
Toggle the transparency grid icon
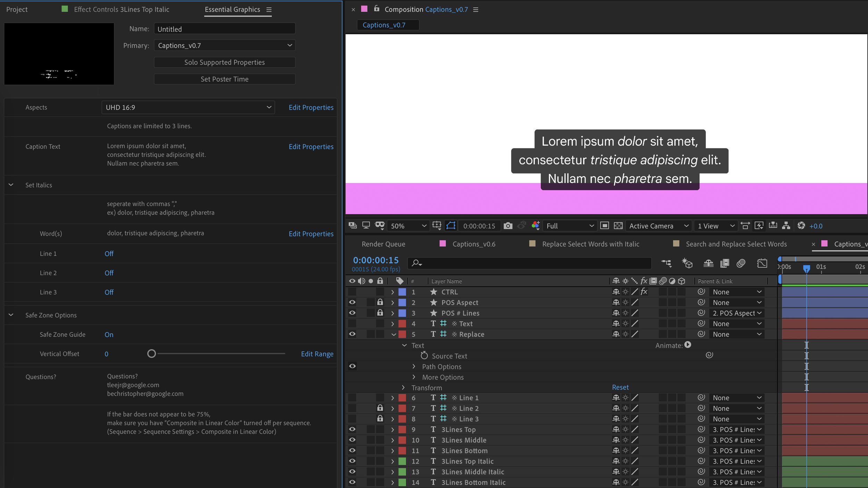(618, 226)
